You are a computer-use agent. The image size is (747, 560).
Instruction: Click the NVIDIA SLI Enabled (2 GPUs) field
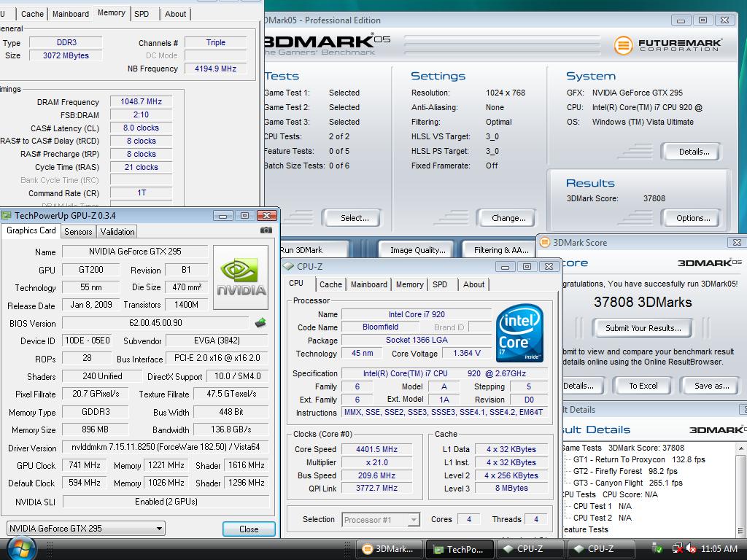[x=166, y=502]
